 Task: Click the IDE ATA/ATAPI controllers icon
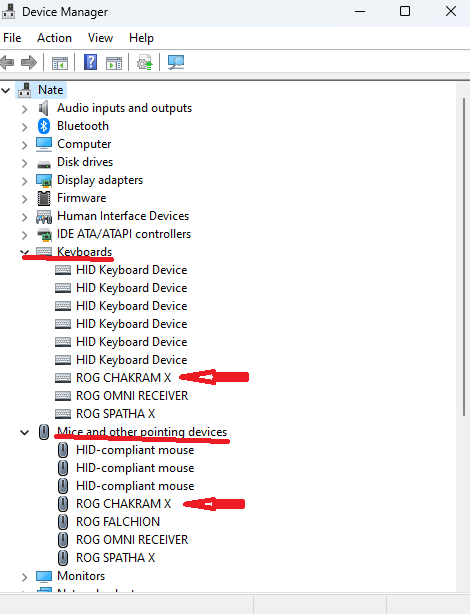[43, 234]
